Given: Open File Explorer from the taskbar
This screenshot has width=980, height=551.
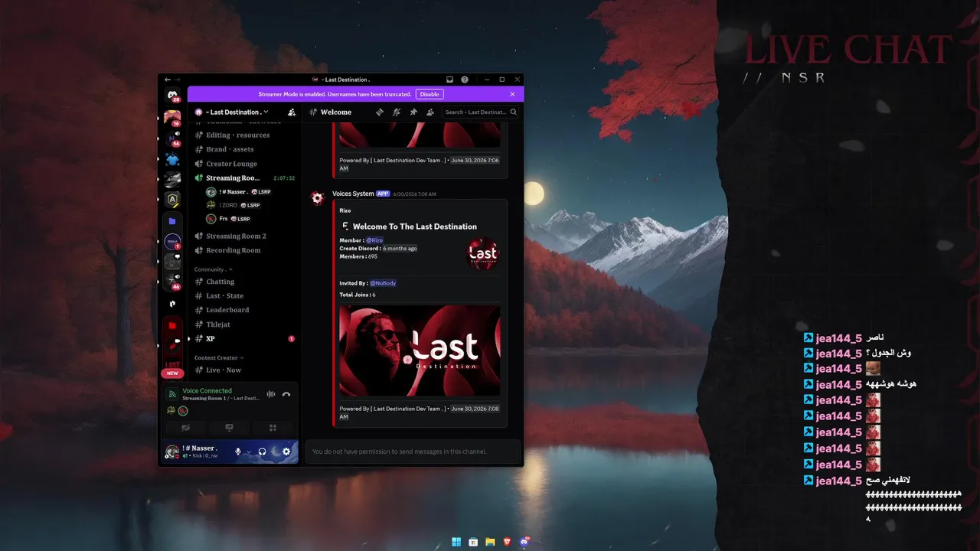Looking at the screenshot, I should 490,542.
